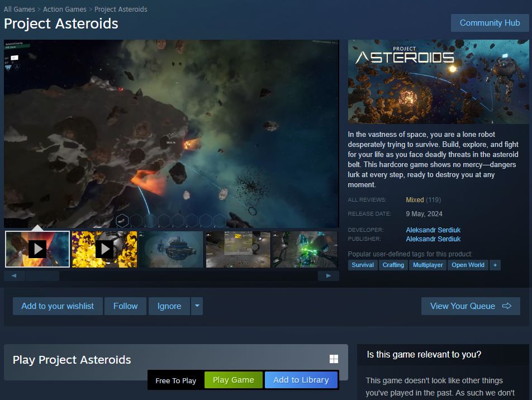The height and width of the screenshot is (400, 532).
Task: Play the first trailer video thumbnail
Action: pos(37,249)
